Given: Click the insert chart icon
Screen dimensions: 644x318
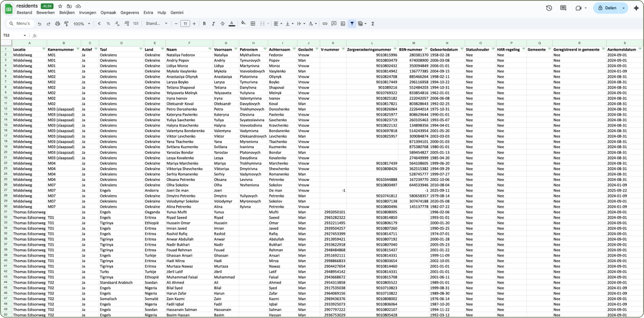Looking at the screenshot, I should tap(343, 24).
